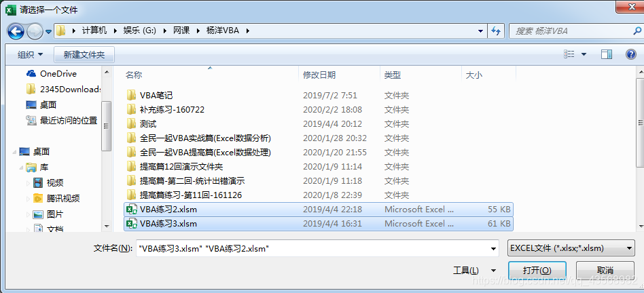This screenshot has height=293, width=644.
Task: Open the address bar history dropdown
Action: 481,31
